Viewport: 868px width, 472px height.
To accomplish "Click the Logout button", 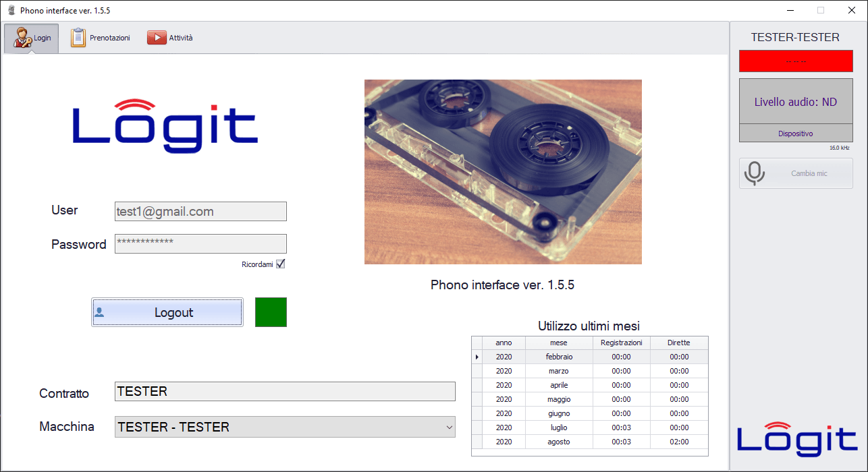I will coord(167,312).
